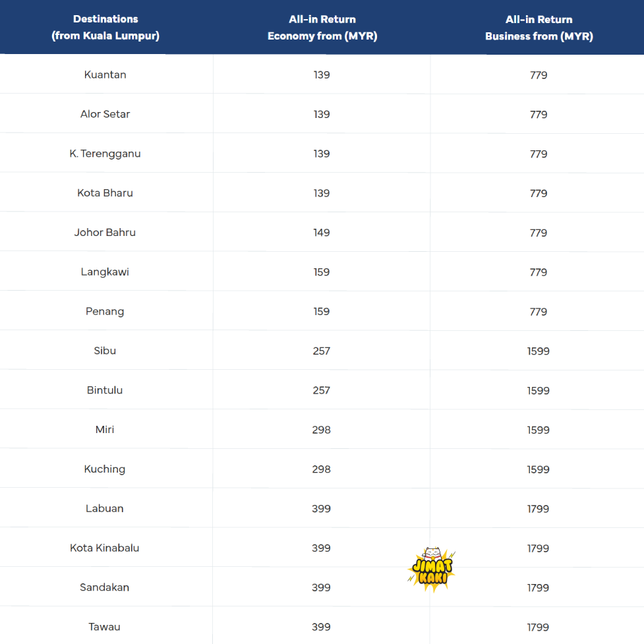644x644 pixels.
Task: Select the Kuantan destination cell
Action: coord(105,74)
